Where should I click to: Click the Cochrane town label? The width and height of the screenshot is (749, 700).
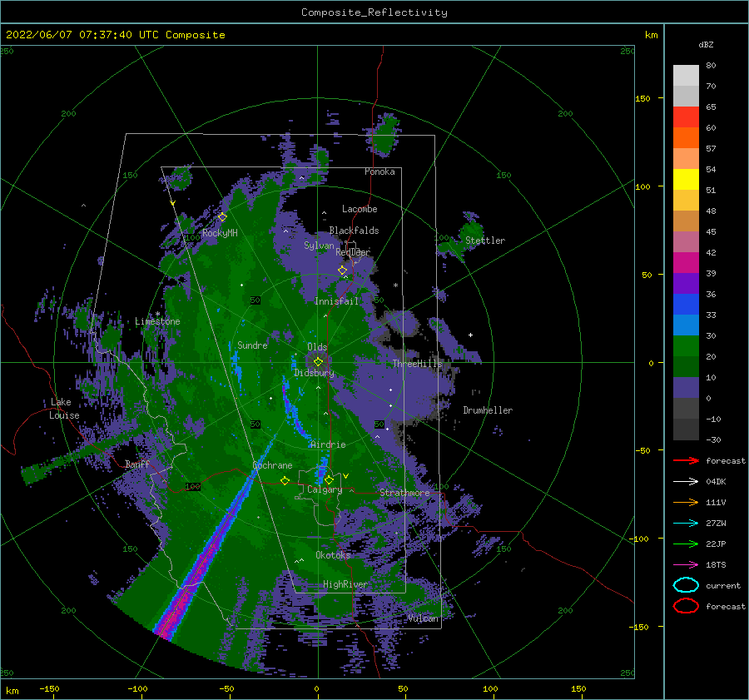click(x=272, y=465)
